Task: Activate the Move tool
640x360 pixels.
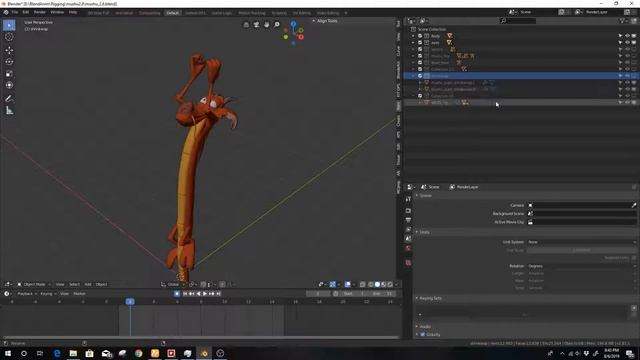Action: [x=9, y=50]
